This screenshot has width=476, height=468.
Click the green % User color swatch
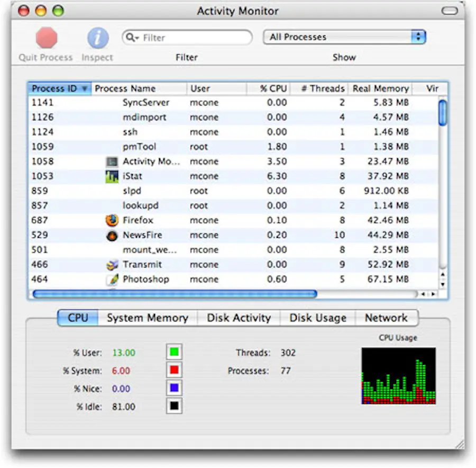[174, 351]
